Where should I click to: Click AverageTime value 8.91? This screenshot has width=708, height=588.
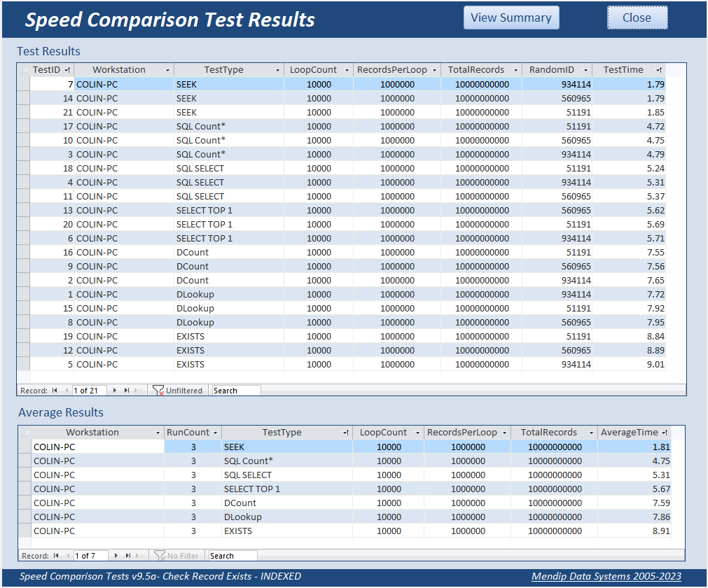(634, 531)
